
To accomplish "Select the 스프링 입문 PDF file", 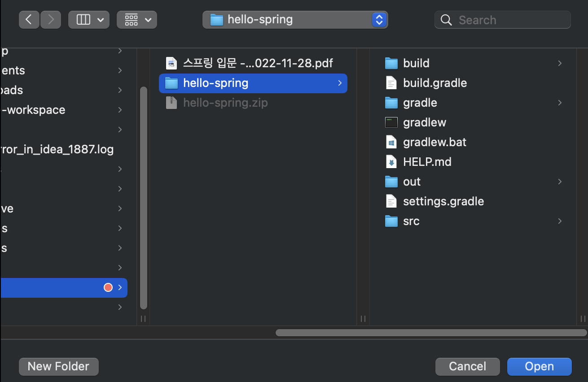I will pos(251,63).
